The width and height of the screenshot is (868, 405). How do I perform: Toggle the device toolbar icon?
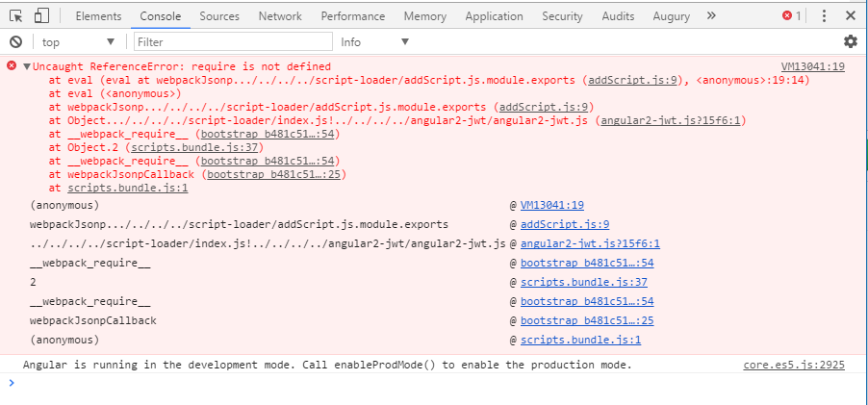pos(41,16)
